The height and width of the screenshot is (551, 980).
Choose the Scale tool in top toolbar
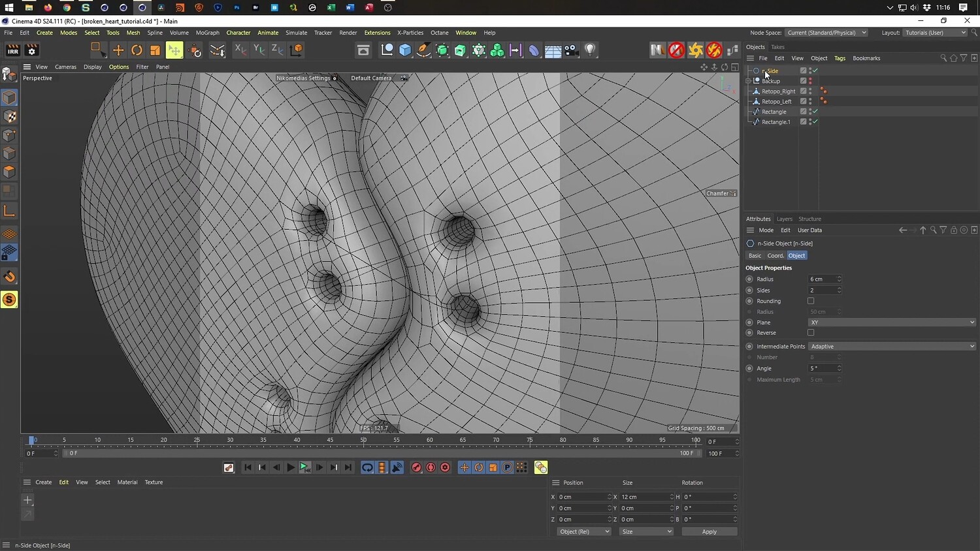(x=155, y=50)
